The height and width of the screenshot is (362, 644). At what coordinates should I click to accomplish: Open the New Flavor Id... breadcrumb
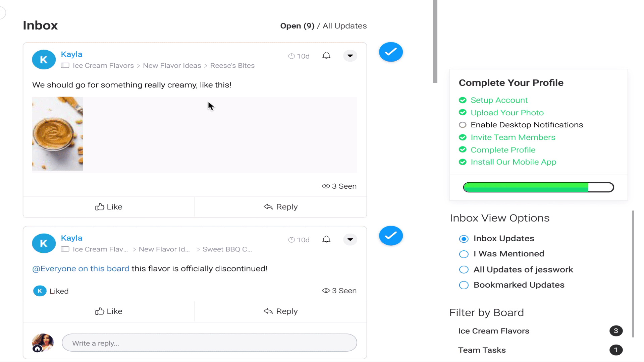tap(164, 249)
